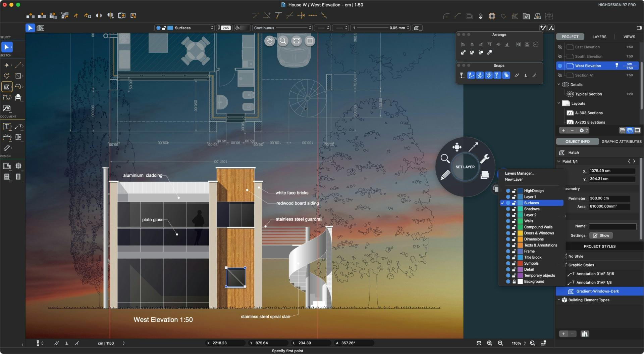This screenshot has height=354, width=644.
Task: Toggle the lock on the Walls layer
Action: [x=514, y=221]
